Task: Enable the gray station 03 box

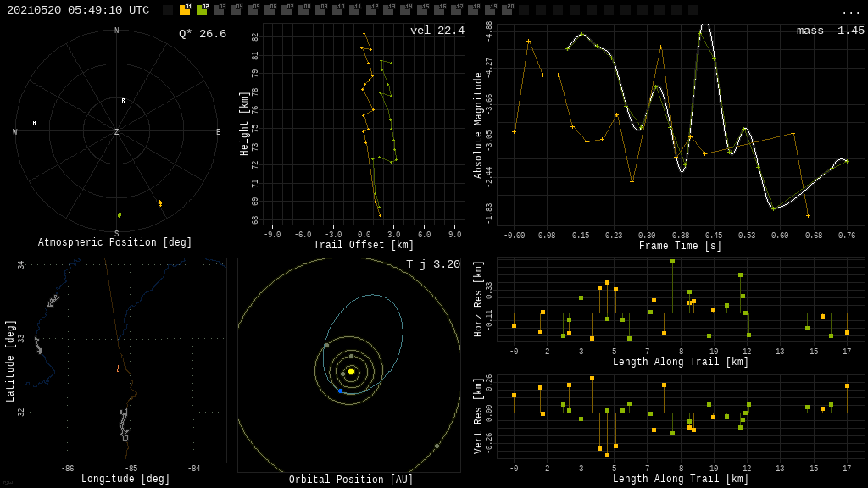Action: pos(219,10)
